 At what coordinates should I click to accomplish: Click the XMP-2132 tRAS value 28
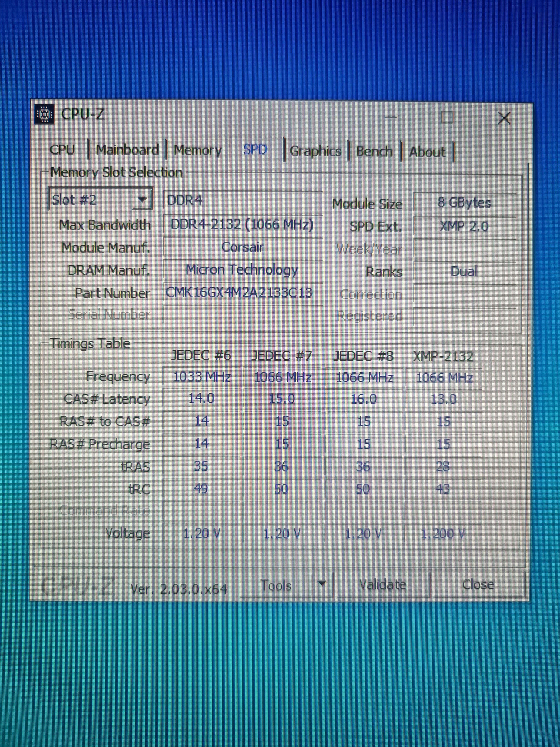click(x=443, y=467)
